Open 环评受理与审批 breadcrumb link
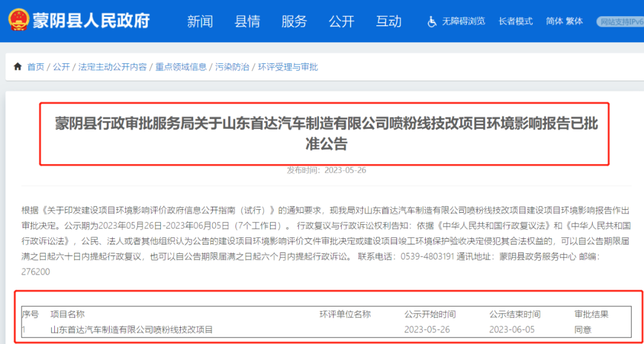 click(x=287, y=67)
